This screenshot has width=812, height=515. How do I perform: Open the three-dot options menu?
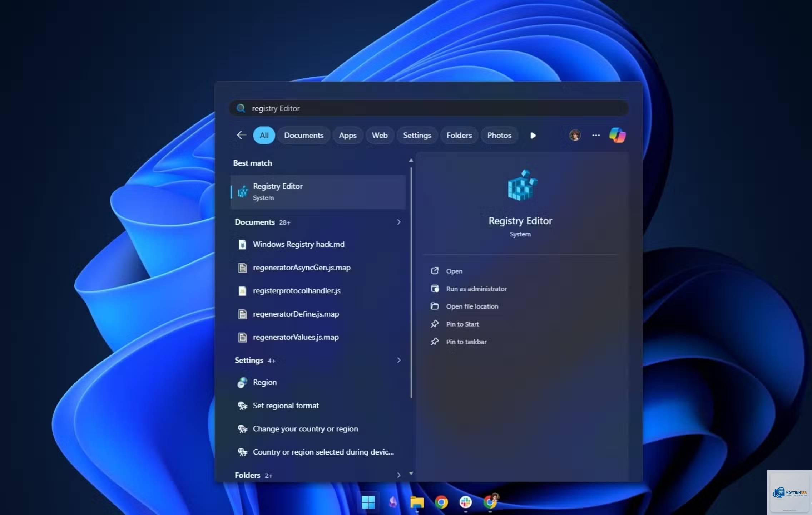(x=596, y=135)
